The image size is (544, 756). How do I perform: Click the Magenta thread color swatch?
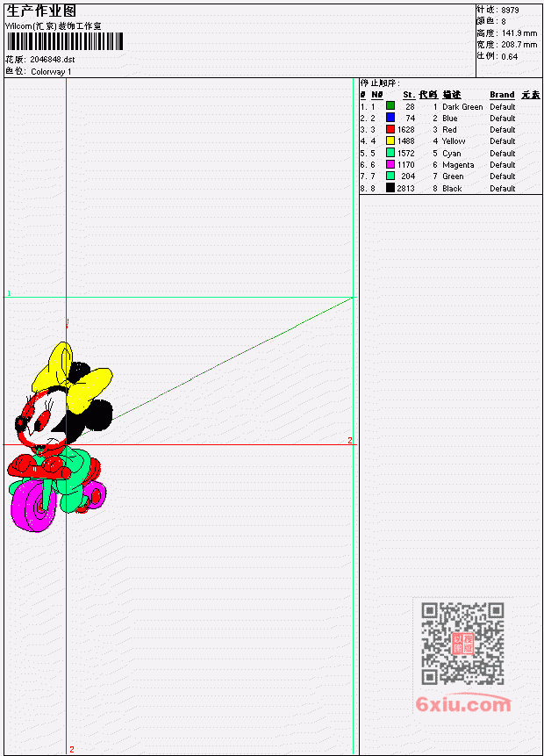[x=390, y=164]
